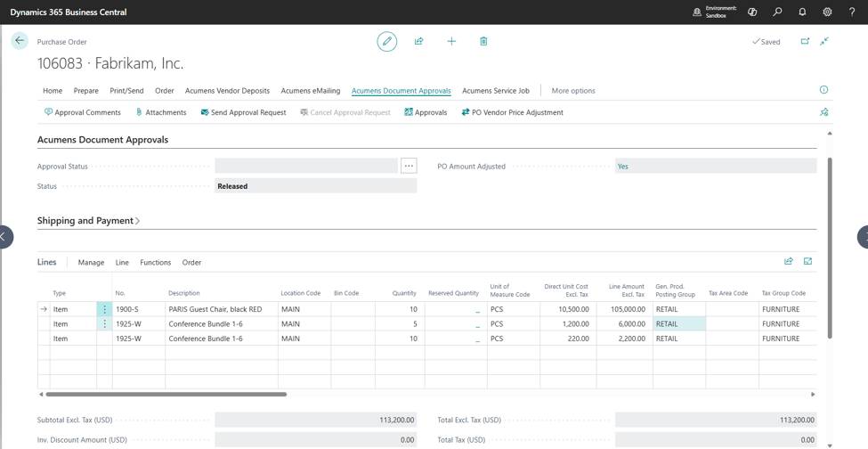Image resolution: width=868 pixels, height=449 pixels.
Task: Open page in new window icon
Action: point(806,42)
